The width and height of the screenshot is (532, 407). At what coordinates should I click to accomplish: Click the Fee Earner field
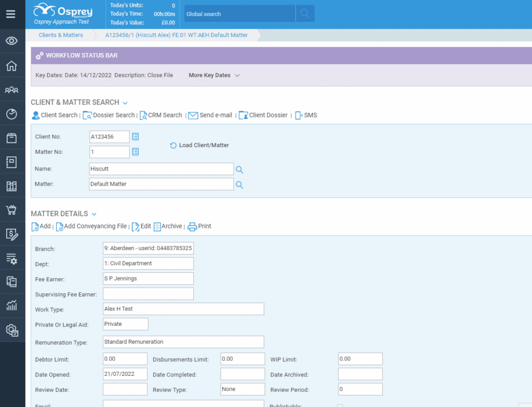click(x=148, y=278)
